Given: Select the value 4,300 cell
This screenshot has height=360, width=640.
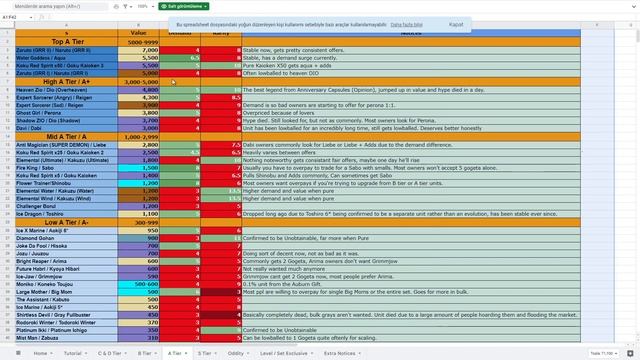Looking at the screenshot, I should tap(138, 98).
